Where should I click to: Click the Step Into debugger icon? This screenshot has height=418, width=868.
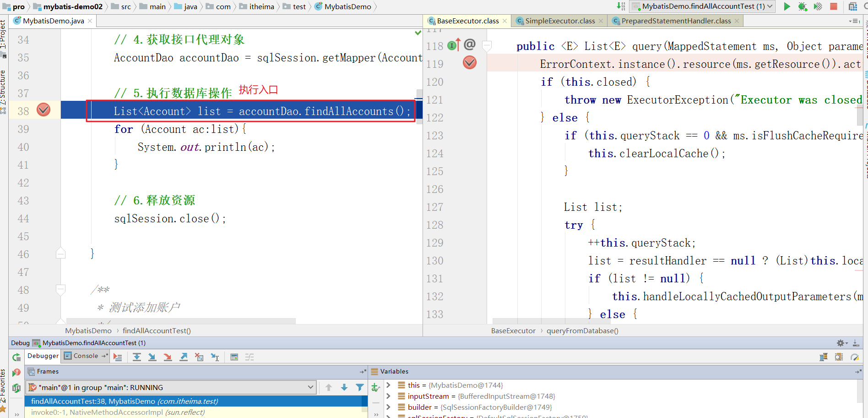coord(152,357)
